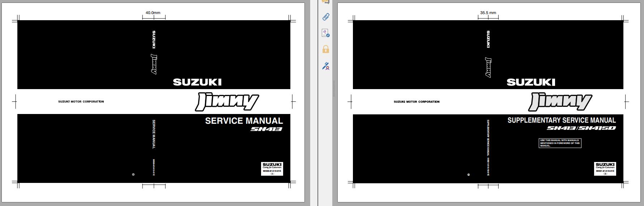Click the vertical SUPPLEMENTARY SERVICE MANUAL spine text

[x=488, y=137]
